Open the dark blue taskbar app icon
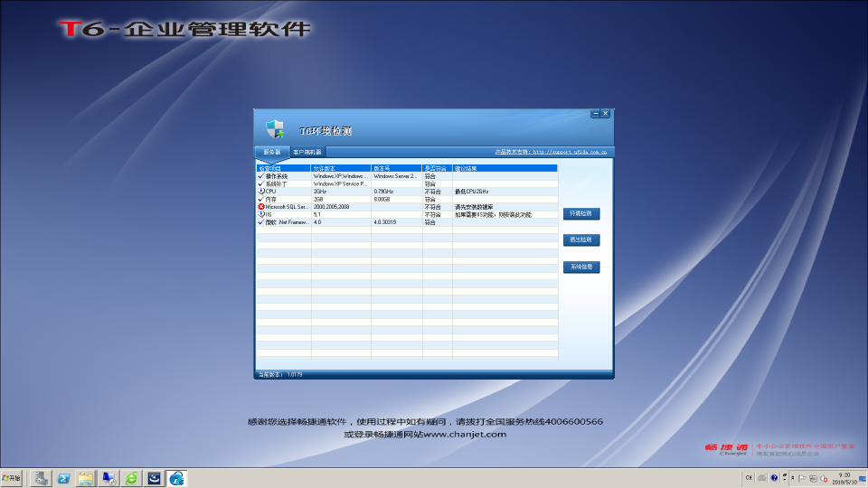868x488 pixels. pos(154,478)
